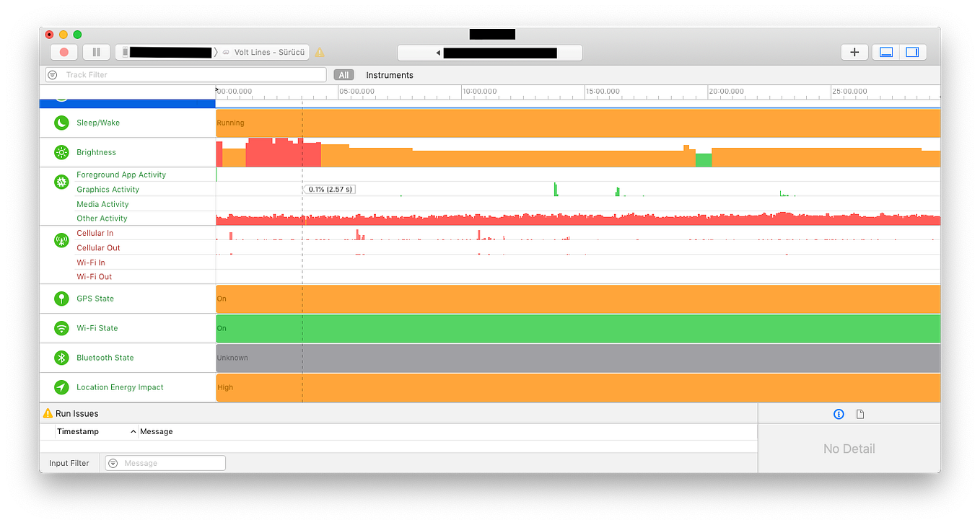The width and height of the screenshot is (980, 525).
Task: Toggle the right inspector pane visibility
Action: tap(912, 52)
